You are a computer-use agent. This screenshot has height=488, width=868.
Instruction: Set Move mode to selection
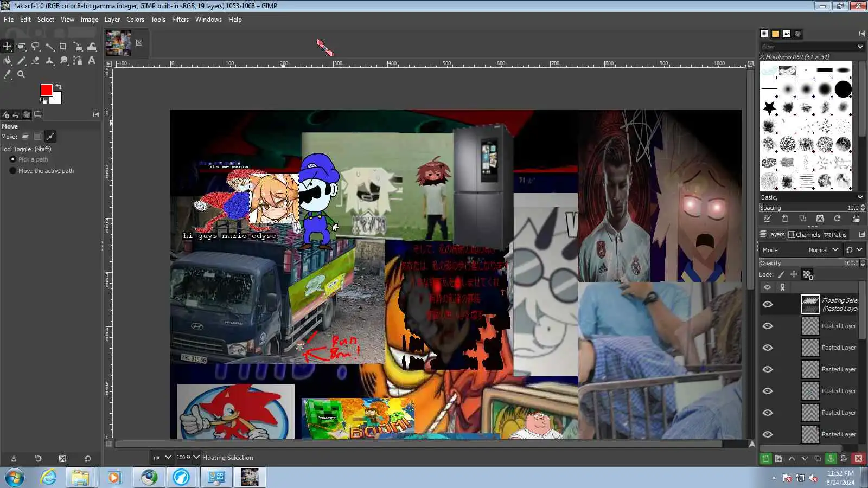[37, 137]
